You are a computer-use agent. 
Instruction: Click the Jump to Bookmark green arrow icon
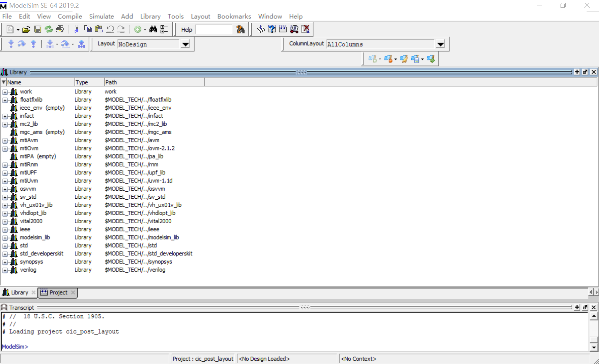click(431, 59)
